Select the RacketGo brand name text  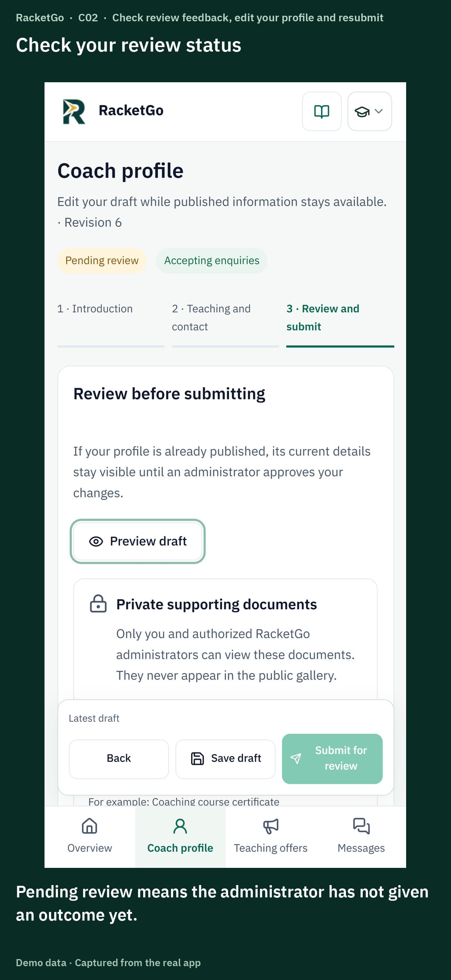pyautogui.click(x=131, y=110)
